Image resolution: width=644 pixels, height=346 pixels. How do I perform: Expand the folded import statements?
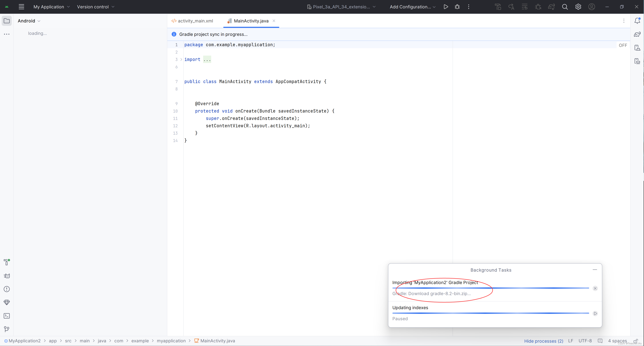(x=181, y=59)
